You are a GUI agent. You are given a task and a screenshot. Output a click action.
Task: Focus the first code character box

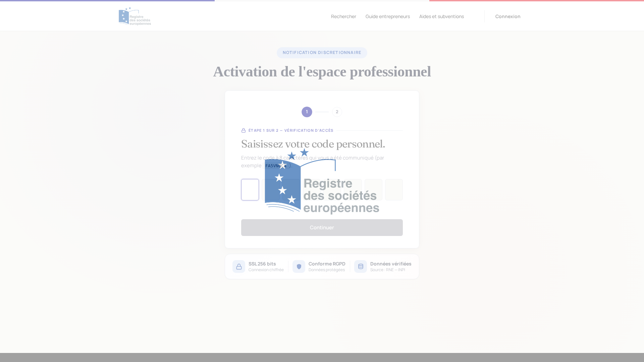pyautogui.click(x=250, y=190)
